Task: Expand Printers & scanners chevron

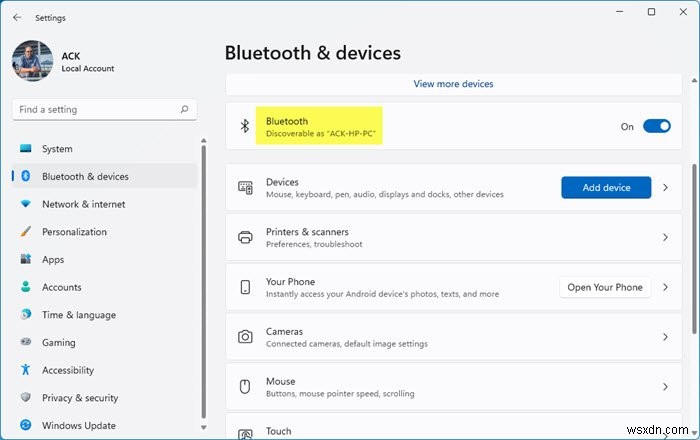Action: click(x=665, y=237)
